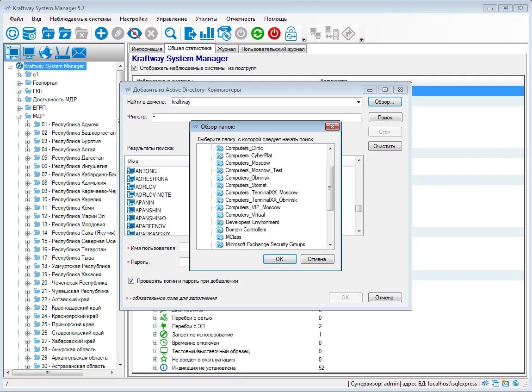Click the delete folder toolbar icon

tap(81, 33)
